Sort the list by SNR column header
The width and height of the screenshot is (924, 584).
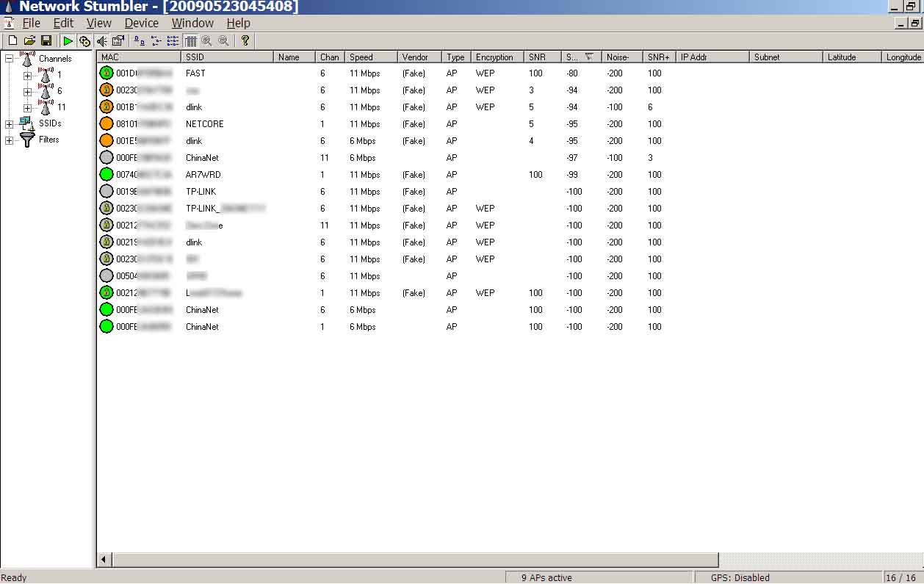(x=543, y=57)
